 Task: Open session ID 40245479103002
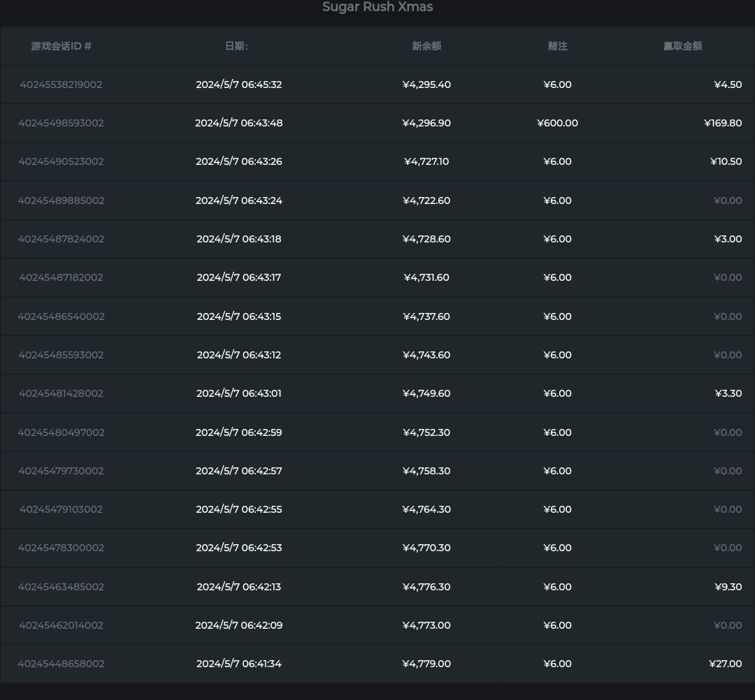pyautogui.click(x=61, y=509)
